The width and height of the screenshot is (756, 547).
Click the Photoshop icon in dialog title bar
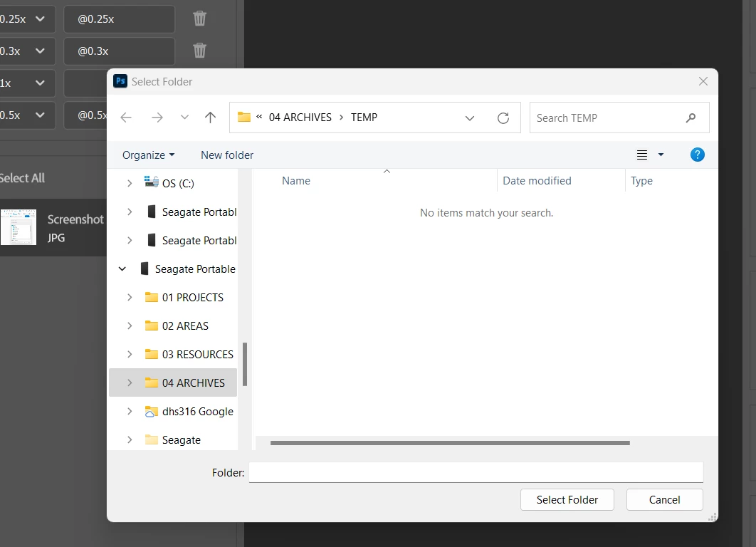click(120, 81)
